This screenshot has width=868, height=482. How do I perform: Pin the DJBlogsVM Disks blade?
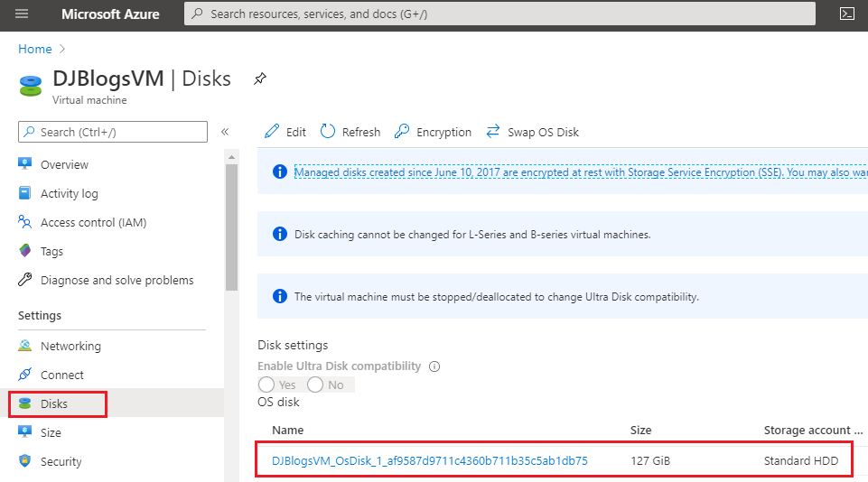[x=259, y=79]
